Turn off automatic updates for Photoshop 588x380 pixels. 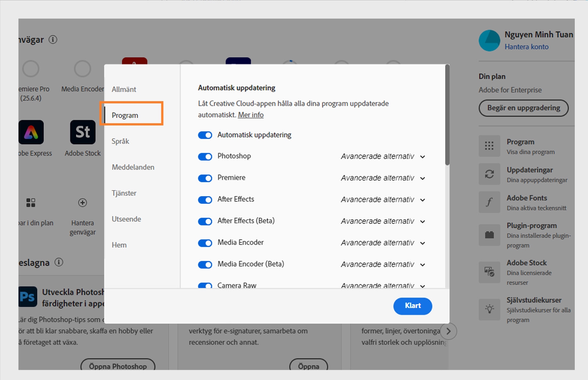pyautogui.click(x=205, y=156)
